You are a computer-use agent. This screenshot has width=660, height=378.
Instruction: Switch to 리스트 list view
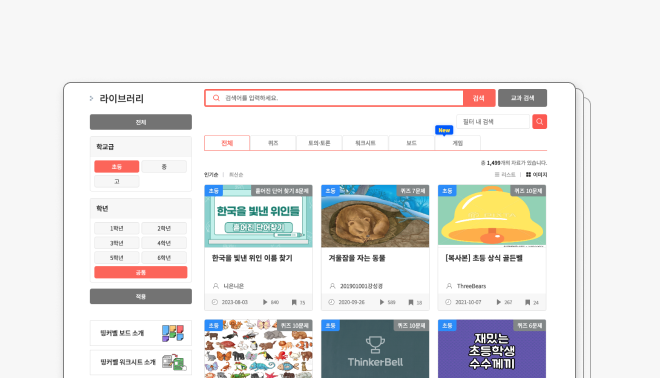pos(505,175)
